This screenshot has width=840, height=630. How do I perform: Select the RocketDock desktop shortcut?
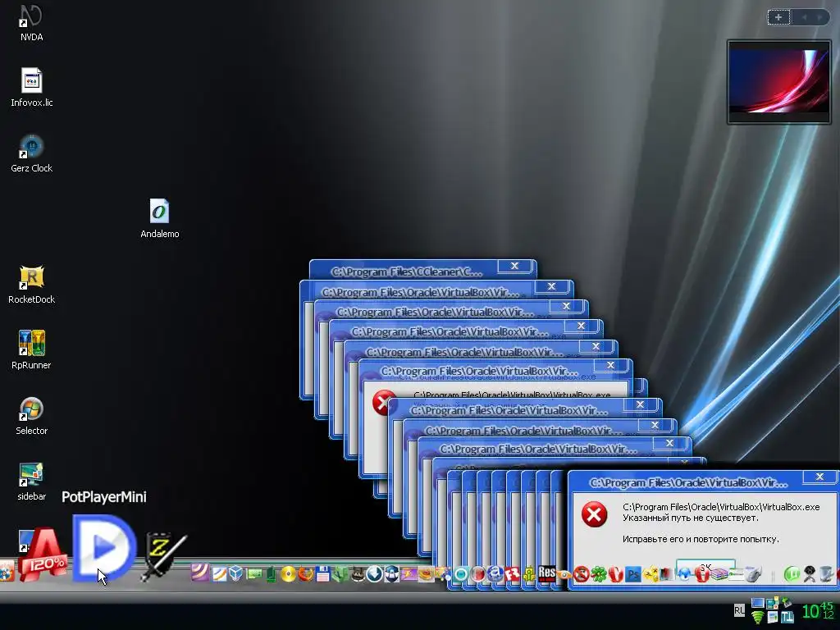pos(32,285)
